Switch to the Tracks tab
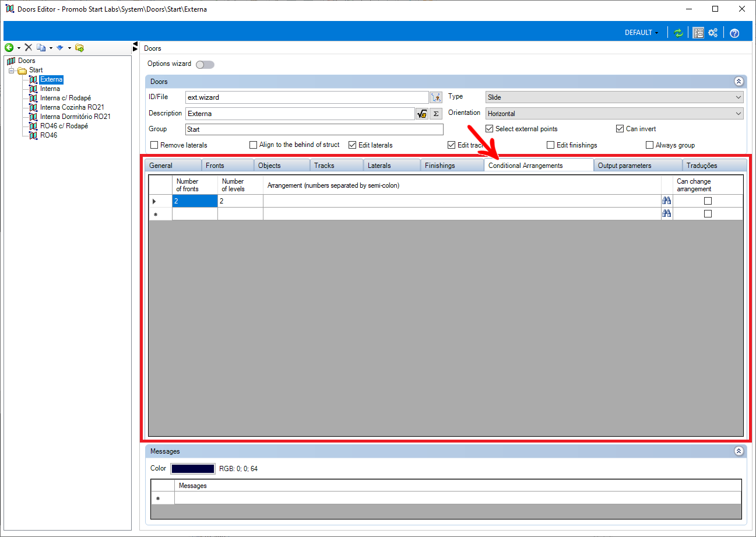Screen dimensions: 756x537 click(x=336, y=166)
